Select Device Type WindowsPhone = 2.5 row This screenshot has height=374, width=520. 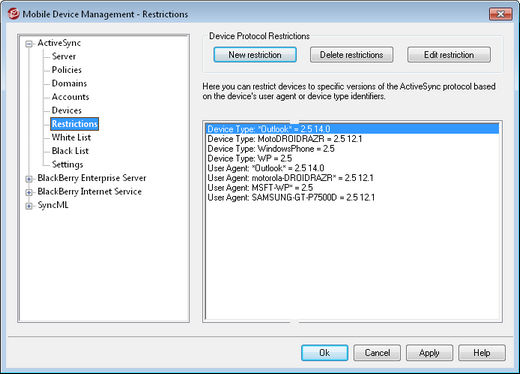pos(353,149)
